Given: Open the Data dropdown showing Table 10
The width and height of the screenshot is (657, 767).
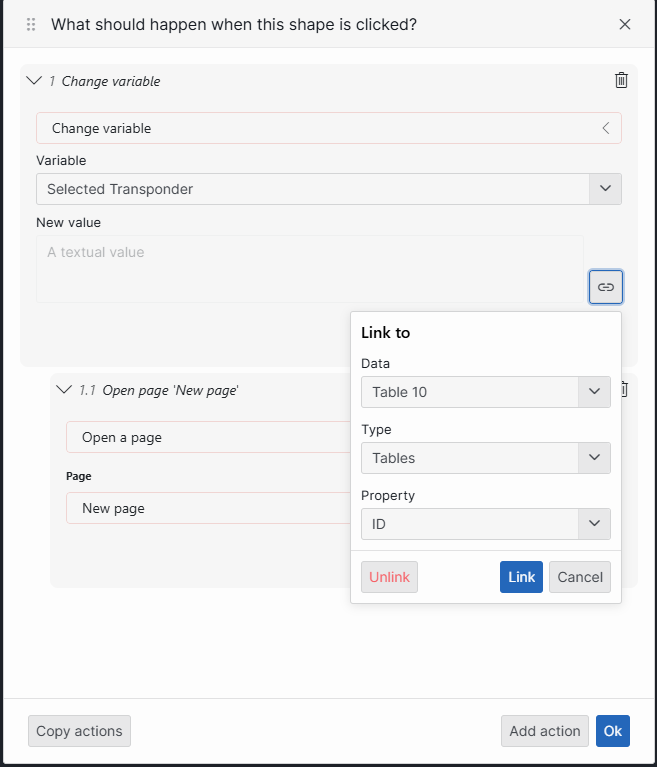Looking at the screenshot, I should (x=593, y=392).
